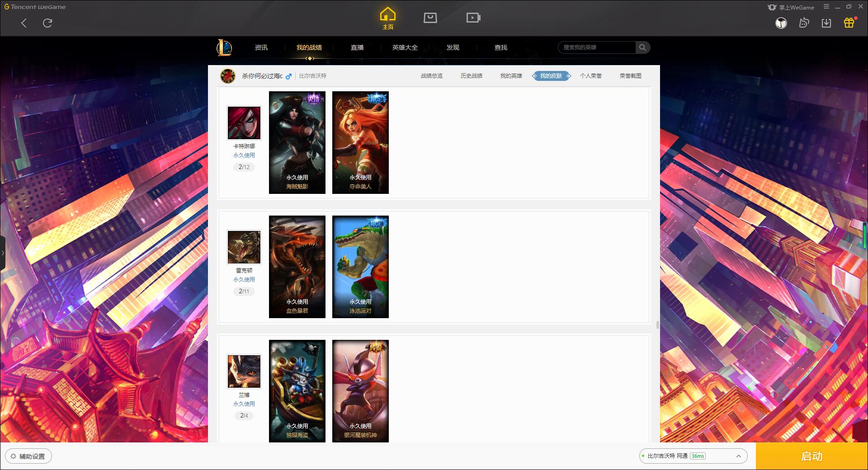Image resolution: width=868 pixels, height=470 pixels.
Task: Click the 2/4 skin count badge
Action: (x=244, y=416)
